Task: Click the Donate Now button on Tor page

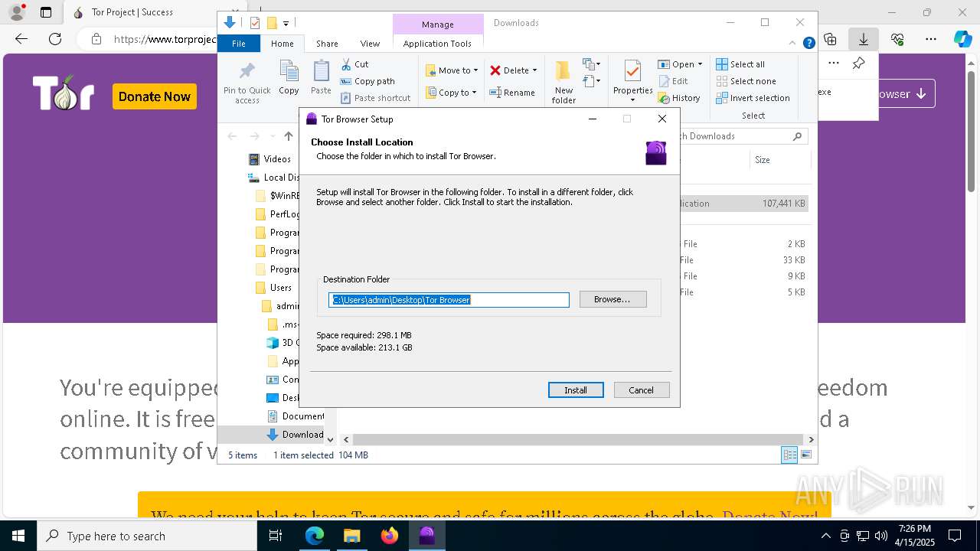Action: [x=155, y=96]
